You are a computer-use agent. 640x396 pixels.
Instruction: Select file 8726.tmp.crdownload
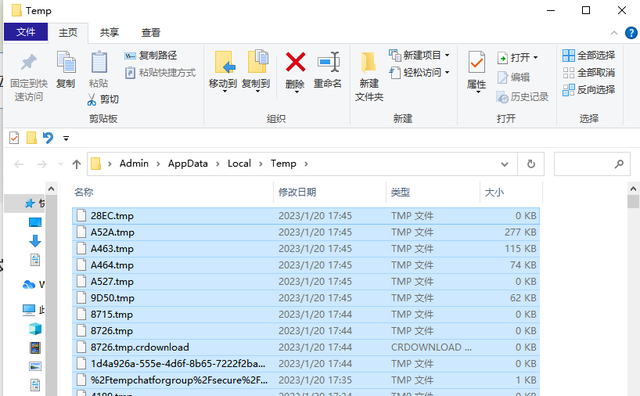click(x=306, y=347)
